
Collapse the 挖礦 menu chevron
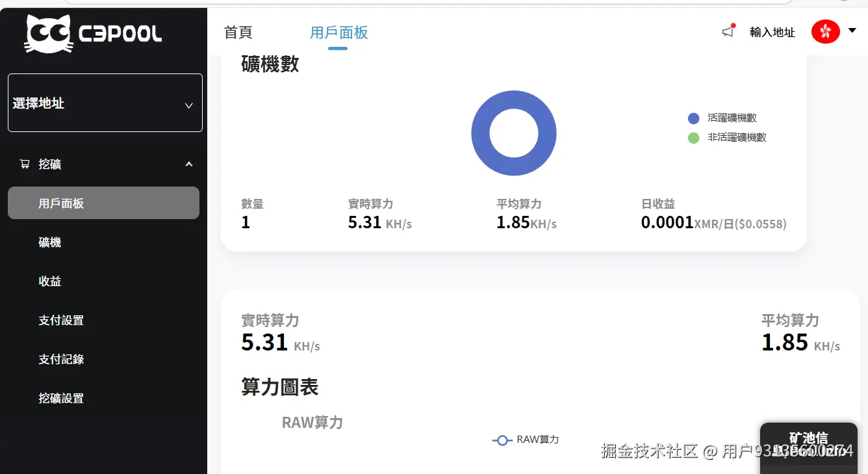189,165
